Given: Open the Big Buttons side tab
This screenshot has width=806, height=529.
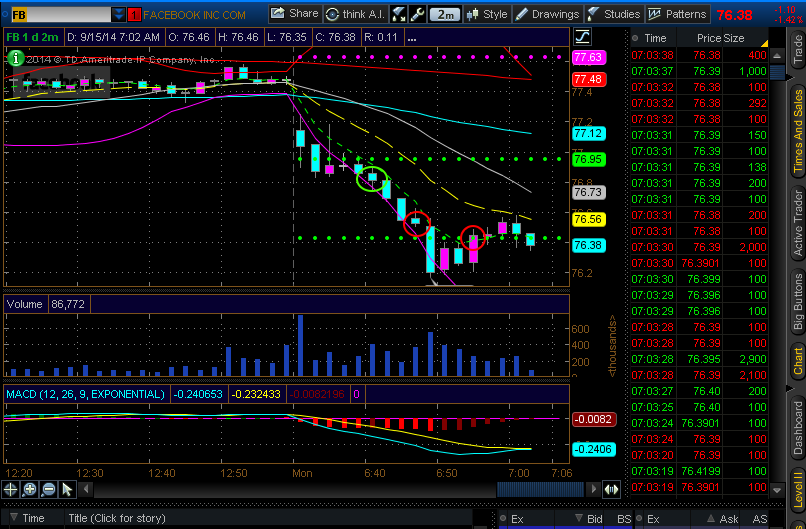Looking at the screenshot, I should tap(798, 301).
